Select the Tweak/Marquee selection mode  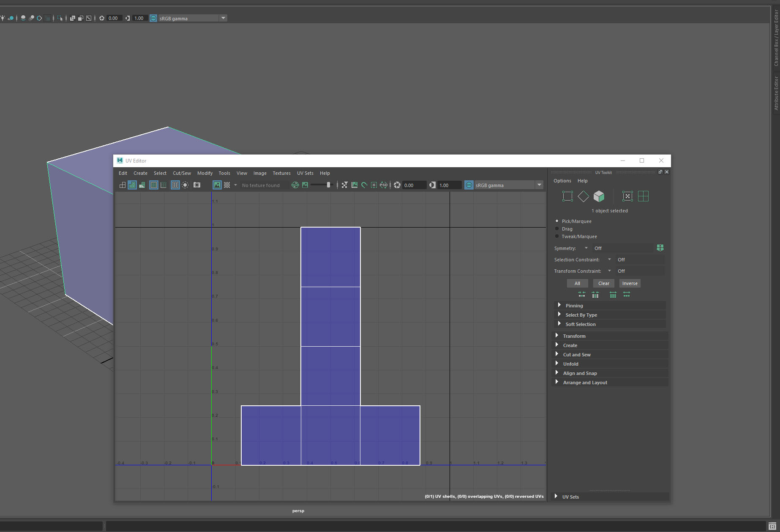[x=557, y=236]
